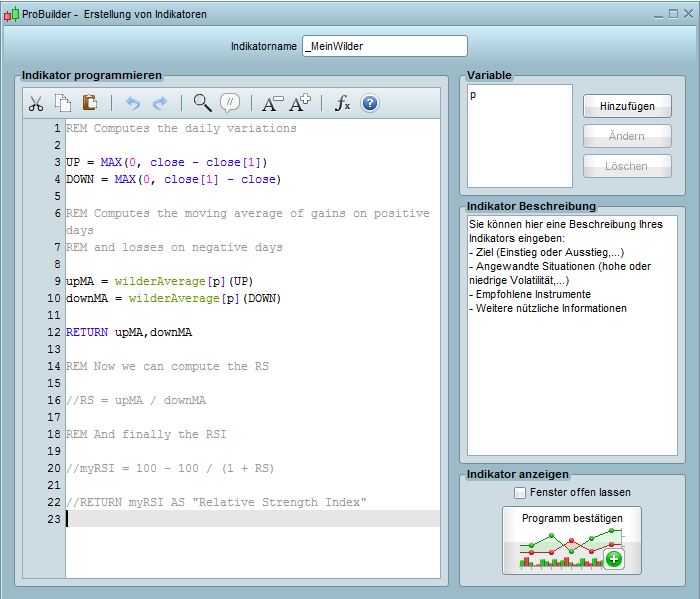Click line number 9 in the editor gutter
This screenshot has width=700, height=599.
[x=57, y=281]
